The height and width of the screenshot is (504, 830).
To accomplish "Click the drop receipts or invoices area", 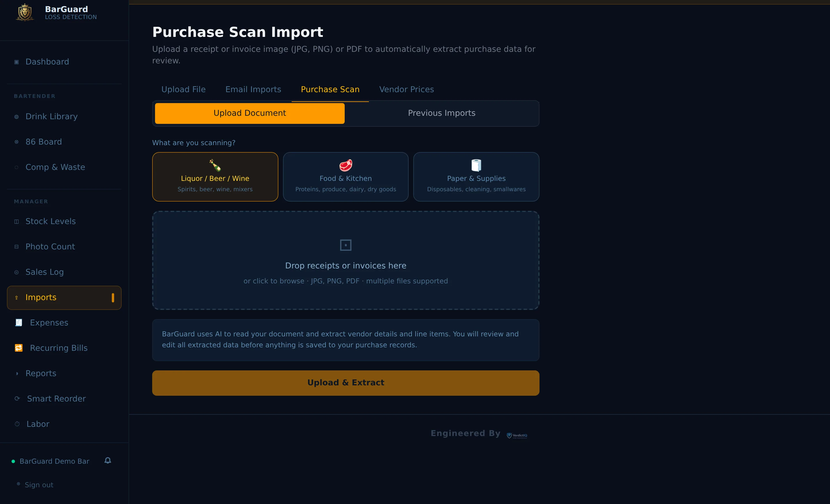I will click(346, 260).
